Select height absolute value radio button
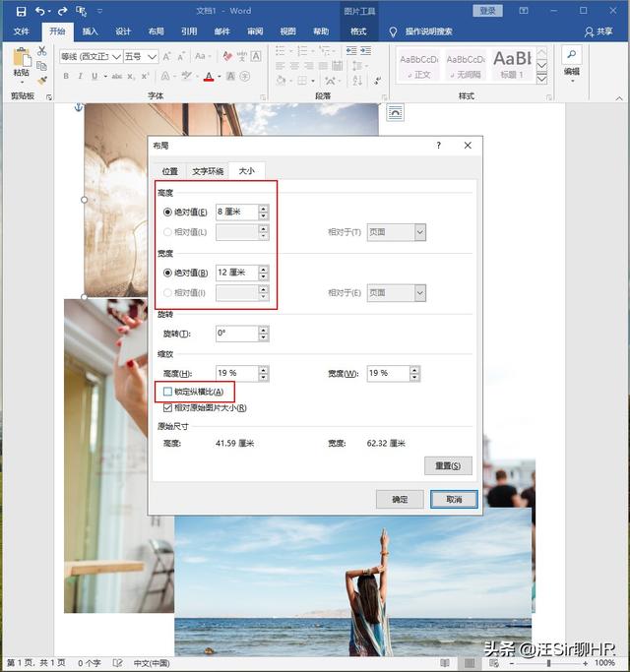Screen dimensions: 630x672 167,213
